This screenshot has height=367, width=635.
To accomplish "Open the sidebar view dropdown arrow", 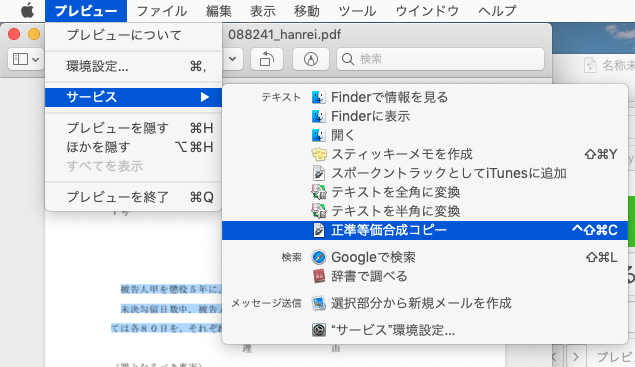I will pyautogui.click(x=36, y=59).
